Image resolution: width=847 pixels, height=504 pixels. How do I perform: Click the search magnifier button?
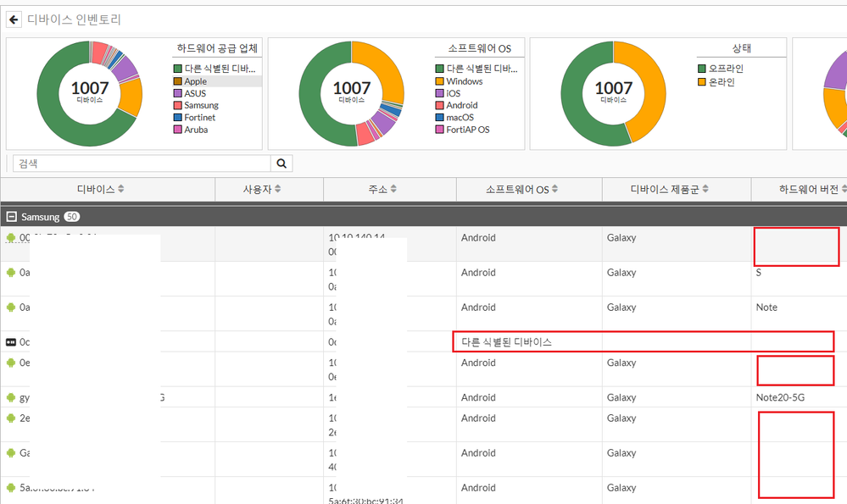point(281,163)
